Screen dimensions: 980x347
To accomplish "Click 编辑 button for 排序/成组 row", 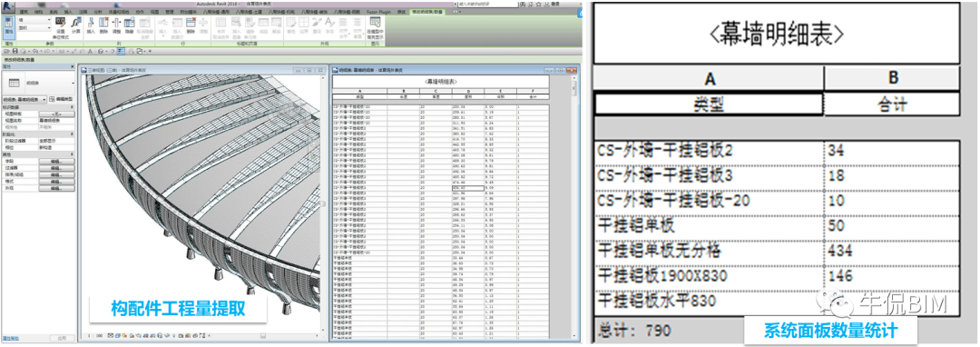I will pos(56,174).
